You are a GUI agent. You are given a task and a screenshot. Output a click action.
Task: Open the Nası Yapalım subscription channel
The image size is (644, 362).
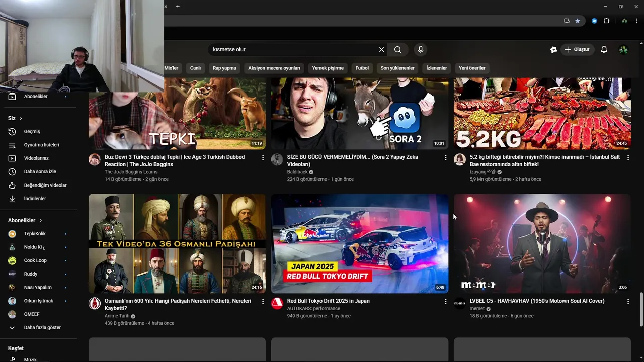click(39, 287)
